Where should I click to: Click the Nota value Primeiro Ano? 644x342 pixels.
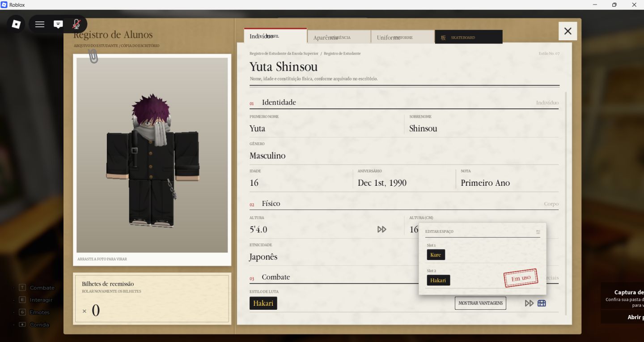coord(485,183)
